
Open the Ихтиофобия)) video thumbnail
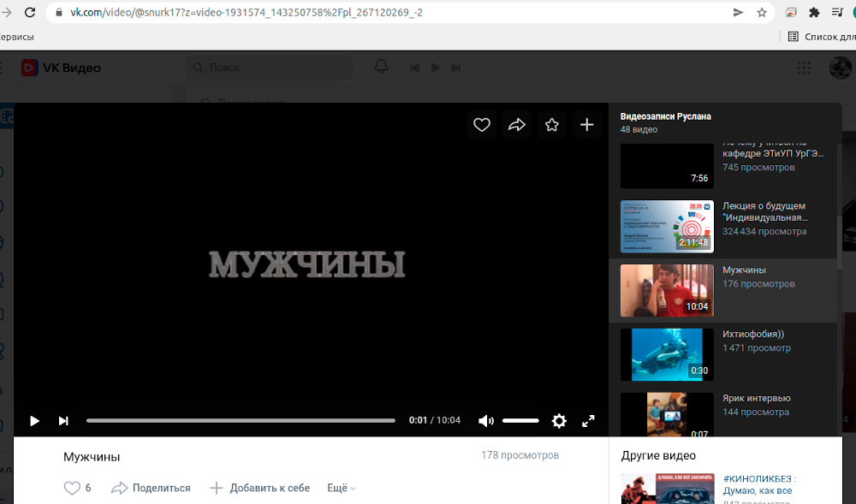click(x=667, y=355)
